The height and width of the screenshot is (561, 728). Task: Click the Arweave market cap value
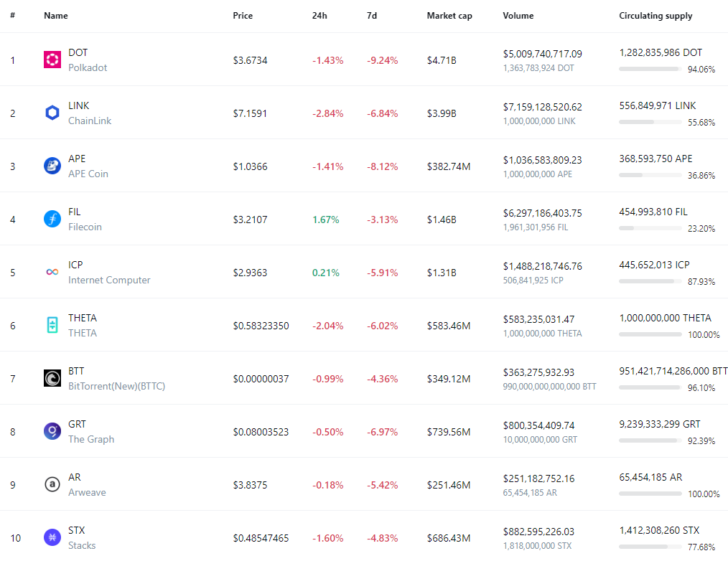(x=449, y=485)
